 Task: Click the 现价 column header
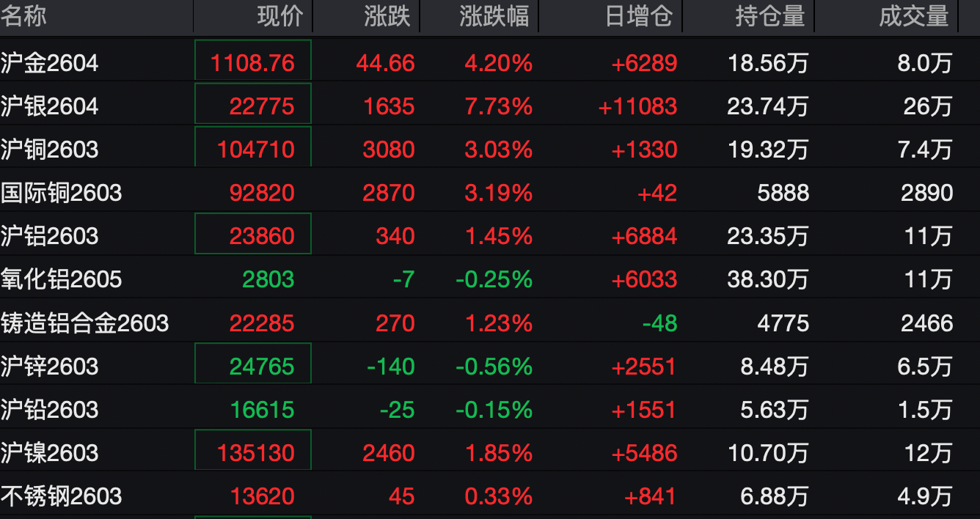(x=279, y=16)
